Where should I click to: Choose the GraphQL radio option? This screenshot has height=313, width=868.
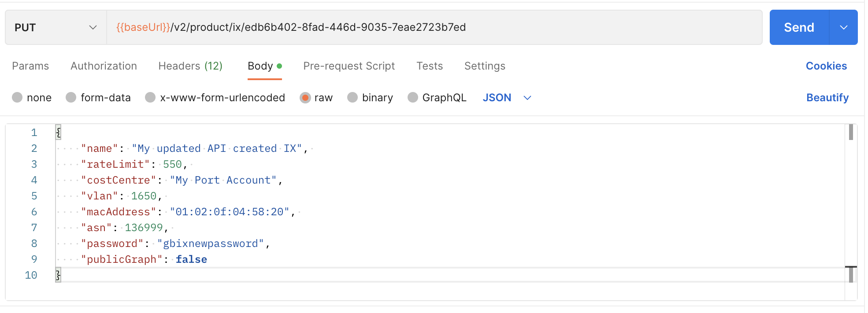(x=413, y=97)
